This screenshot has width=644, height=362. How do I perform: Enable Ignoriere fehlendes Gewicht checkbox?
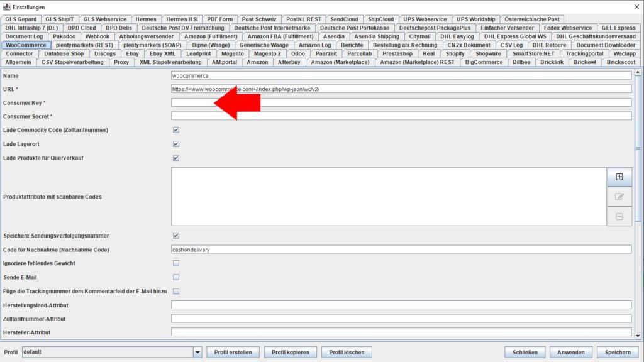pyautogui.click(x=176, y=263)
